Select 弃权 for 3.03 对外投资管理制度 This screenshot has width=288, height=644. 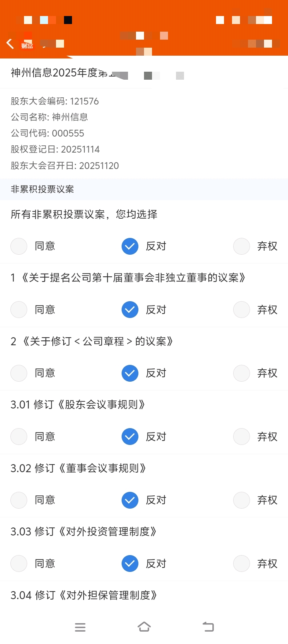tap(242, 563)
